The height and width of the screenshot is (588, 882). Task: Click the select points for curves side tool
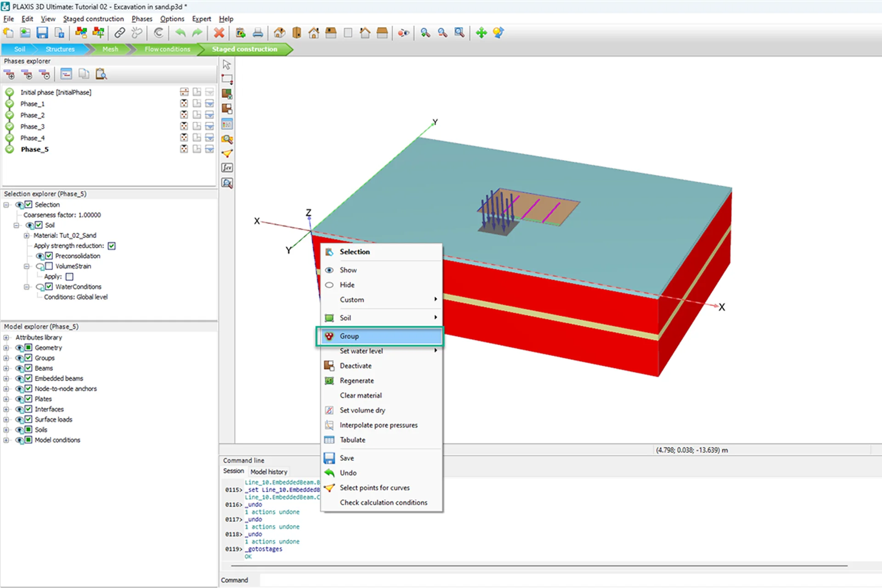tap(227, 153)
